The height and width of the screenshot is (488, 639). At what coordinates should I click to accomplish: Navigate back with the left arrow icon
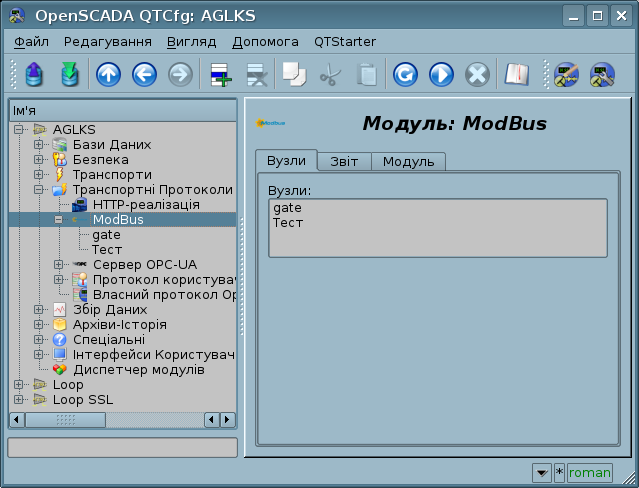(x=144, y=75)
